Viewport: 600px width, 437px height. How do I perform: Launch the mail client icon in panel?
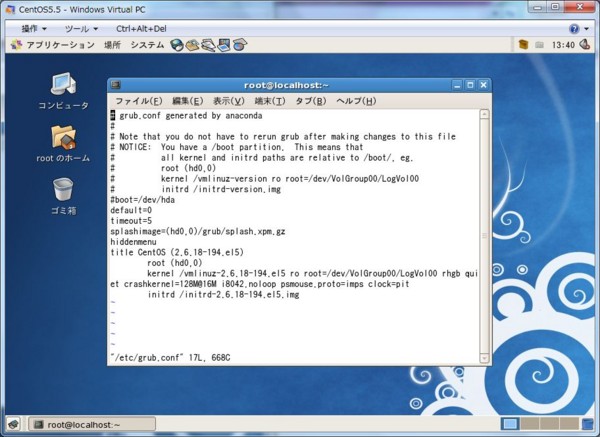click(x=192, y=45)
